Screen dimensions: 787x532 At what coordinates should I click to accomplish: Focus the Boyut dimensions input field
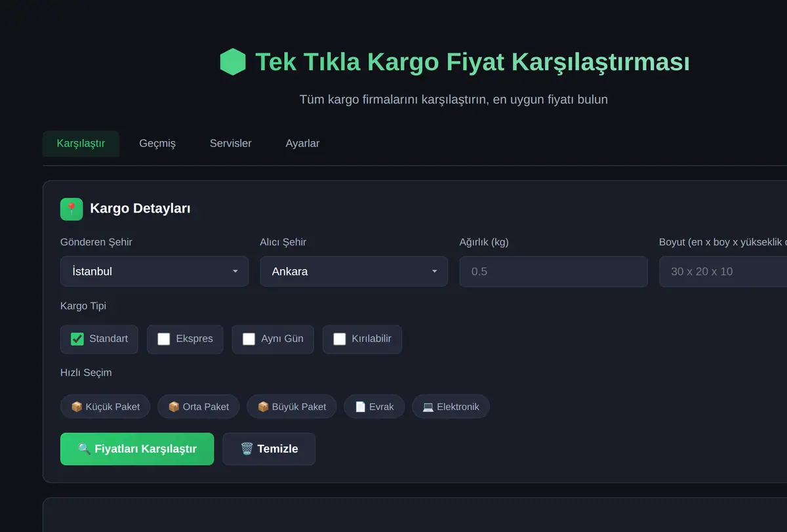click(723, 271)
